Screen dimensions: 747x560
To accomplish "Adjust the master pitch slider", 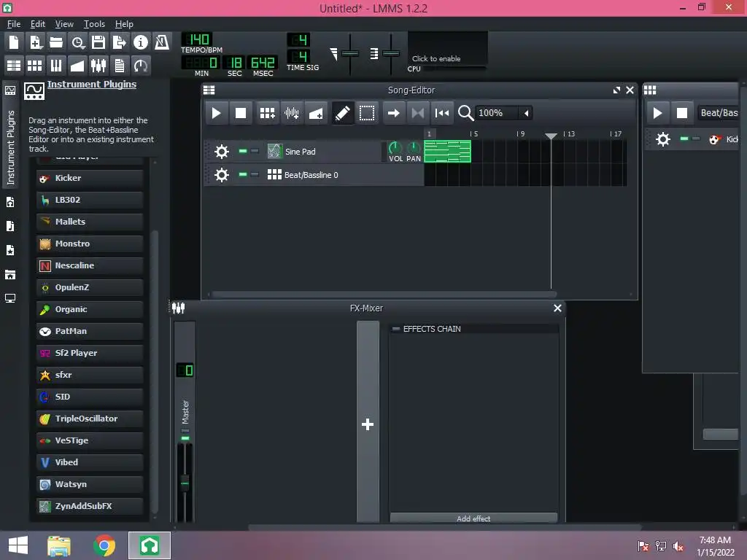I will point(391,53).
